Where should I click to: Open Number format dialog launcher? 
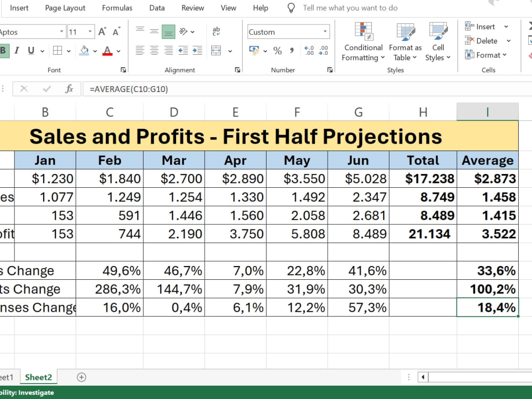click(x=330, y=70)
